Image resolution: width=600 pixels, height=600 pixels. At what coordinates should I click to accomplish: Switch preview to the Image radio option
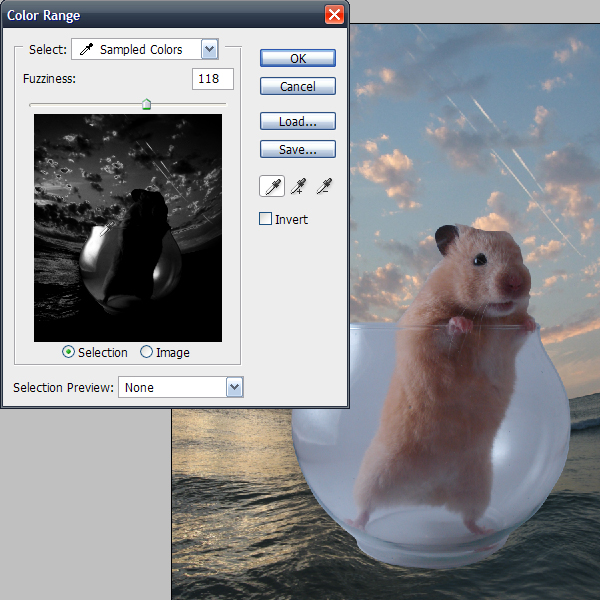click(x=147, y=352)
